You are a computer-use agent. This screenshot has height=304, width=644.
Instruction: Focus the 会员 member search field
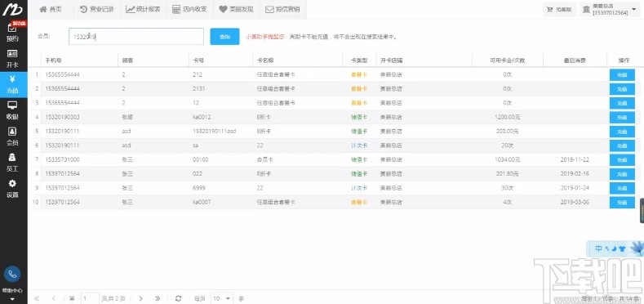click(x=136, y=37)
